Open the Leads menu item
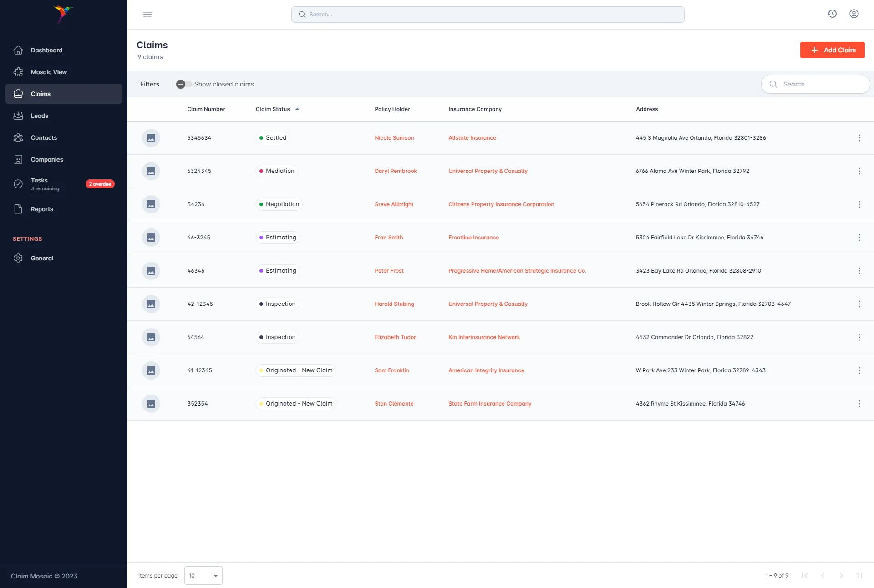This screenshot has height=588, width=874. pos(39,116)
